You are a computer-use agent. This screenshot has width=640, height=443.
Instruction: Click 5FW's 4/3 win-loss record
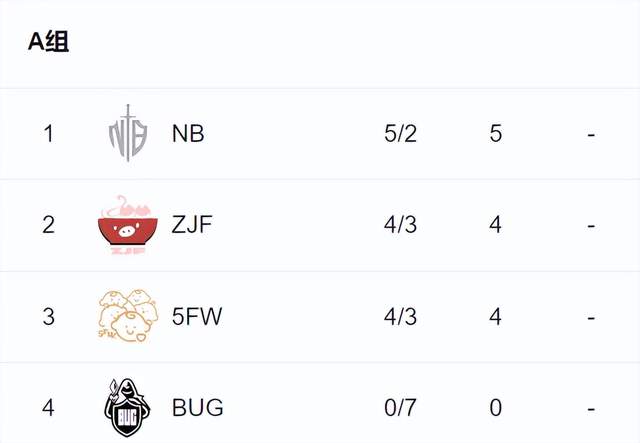(x=400, y=316)
